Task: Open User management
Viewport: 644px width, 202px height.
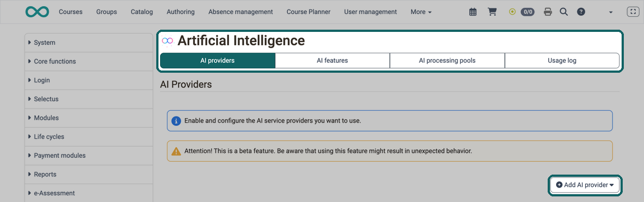Action: point(371,12)
